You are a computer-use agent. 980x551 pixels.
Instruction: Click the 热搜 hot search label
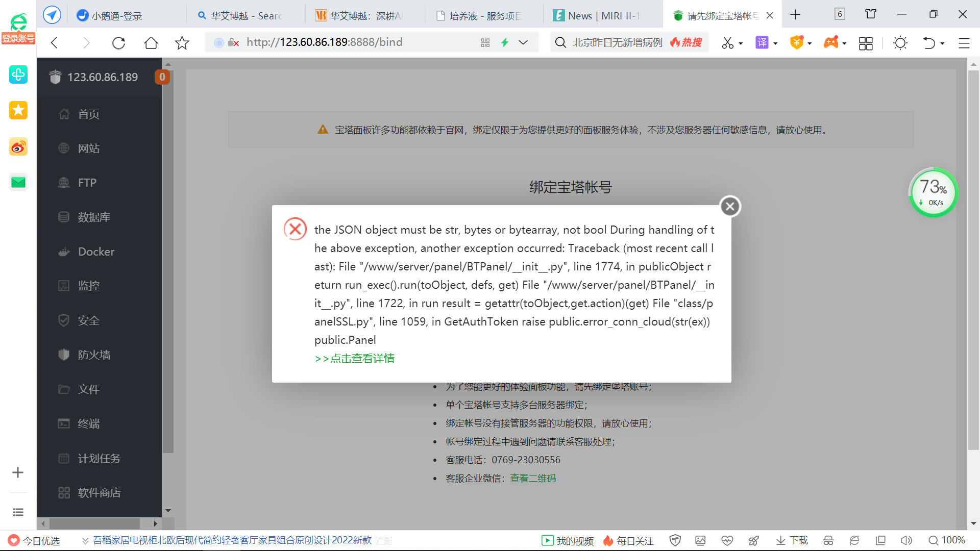coord(686,42)
